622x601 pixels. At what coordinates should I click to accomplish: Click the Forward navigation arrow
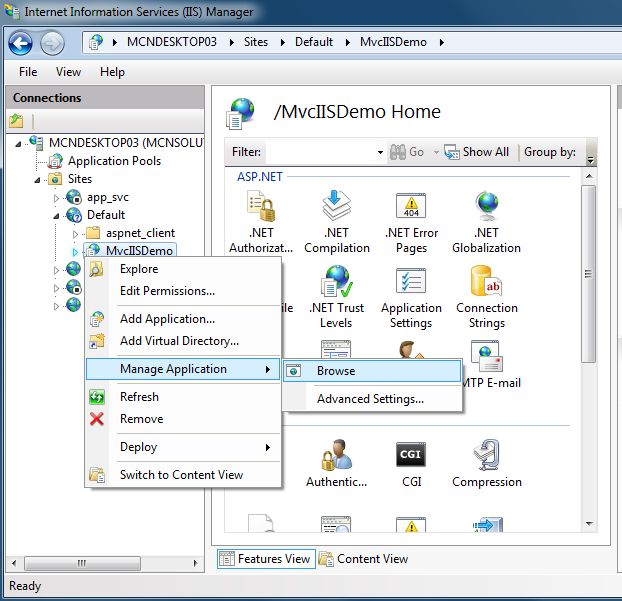[52, 43]
